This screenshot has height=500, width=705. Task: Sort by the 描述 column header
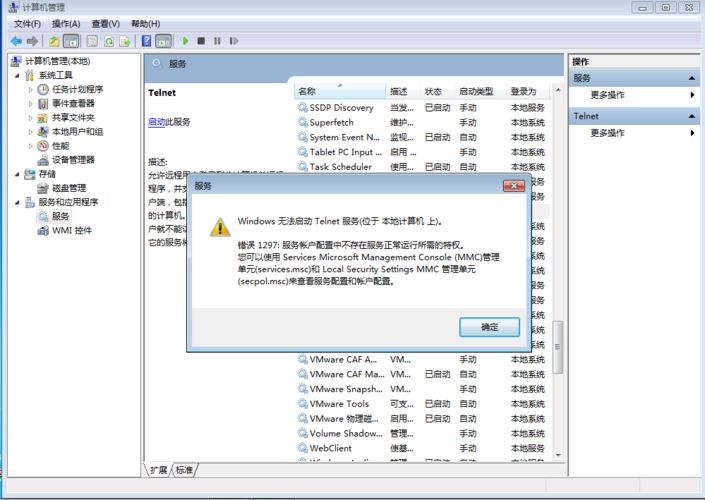click(x=403, y=91)
